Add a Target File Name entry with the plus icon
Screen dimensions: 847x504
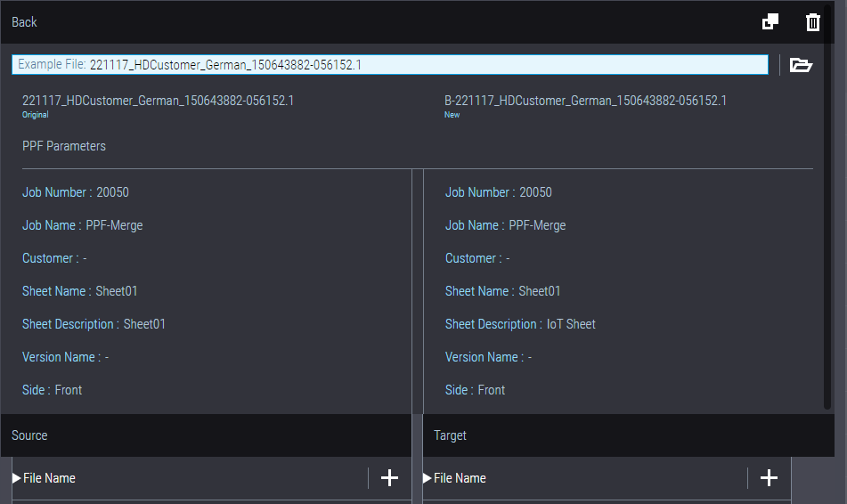[x=769, y=478]
